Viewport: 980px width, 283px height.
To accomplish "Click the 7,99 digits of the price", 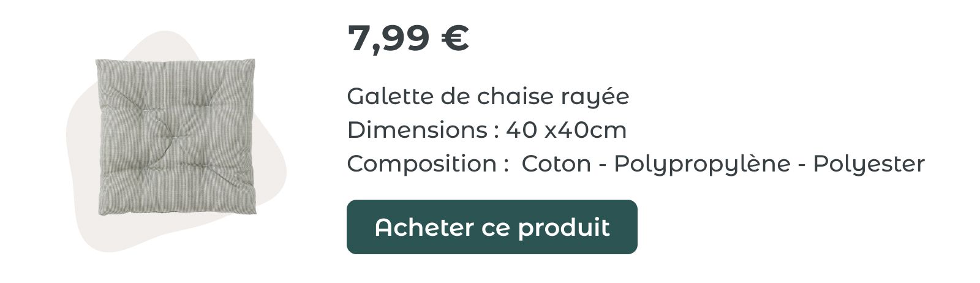I will [388, 39].
